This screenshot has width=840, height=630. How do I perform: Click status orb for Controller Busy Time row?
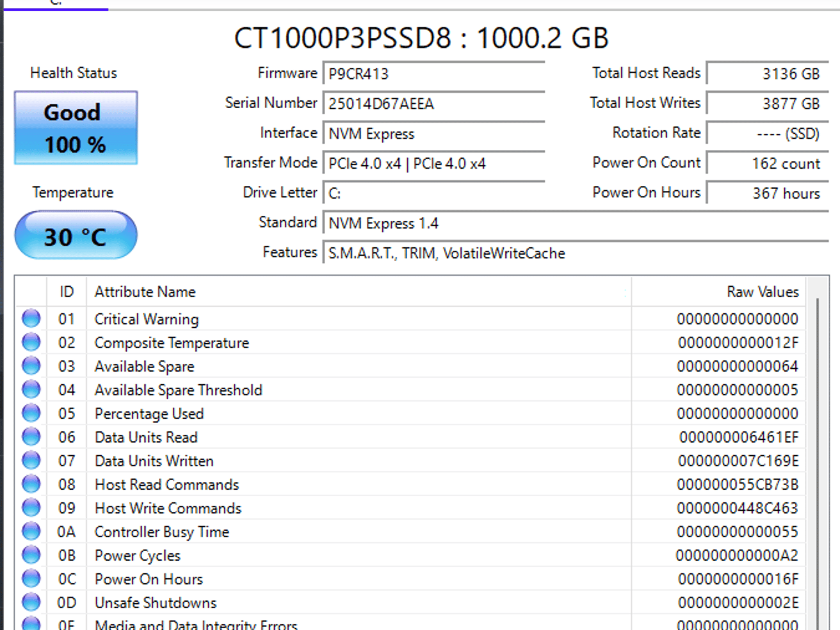coord(31,531)
